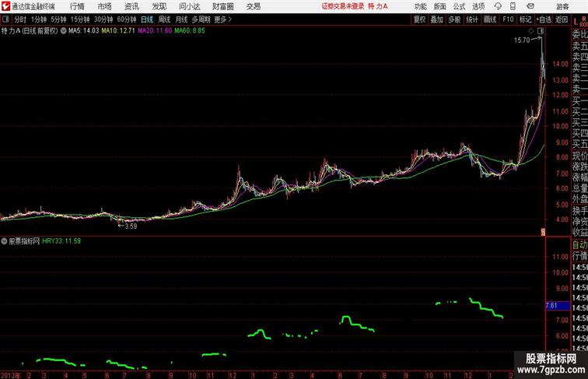The image size is (588, 379).
Task: Click the 标记 mark button
Action: 525,19
